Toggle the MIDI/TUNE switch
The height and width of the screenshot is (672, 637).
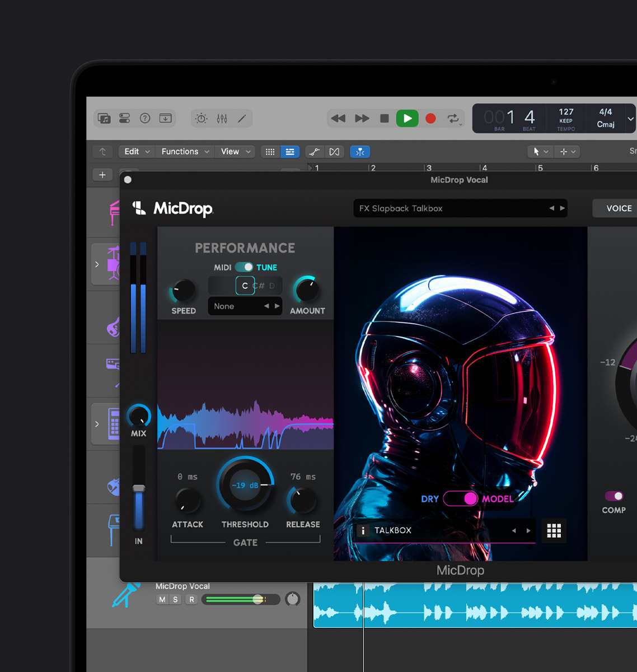244,267
